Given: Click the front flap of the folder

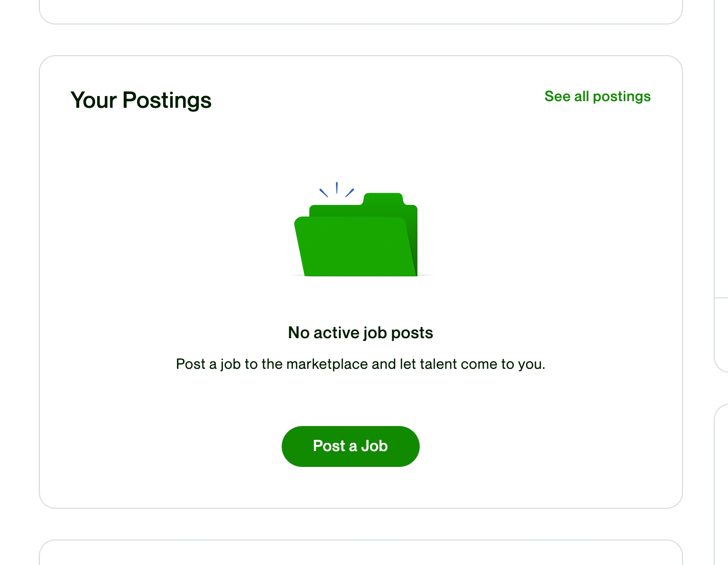Looking at the screenshot, I should [354, 247].
